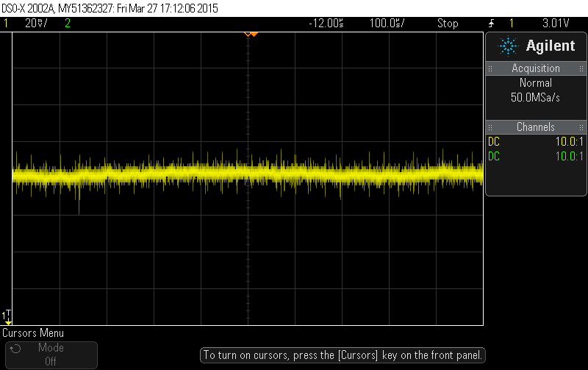The height and width of the screenshot is (370, 588).
Task: Click the channel 1 ground level marker
Action: [x=7, y=317]
